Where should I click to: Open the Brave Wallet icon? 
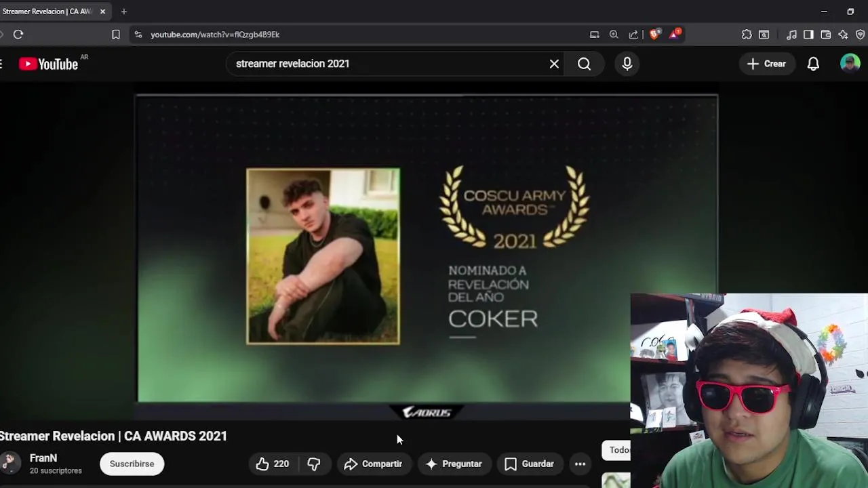pos(826,35)
